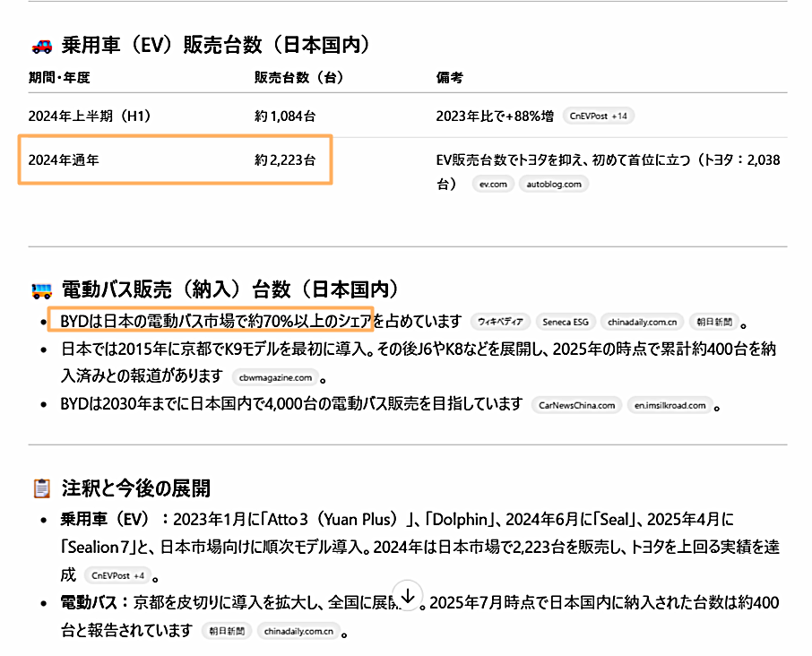Click the bus emoji beside 電動バス販売 heading

coord(41,289)
